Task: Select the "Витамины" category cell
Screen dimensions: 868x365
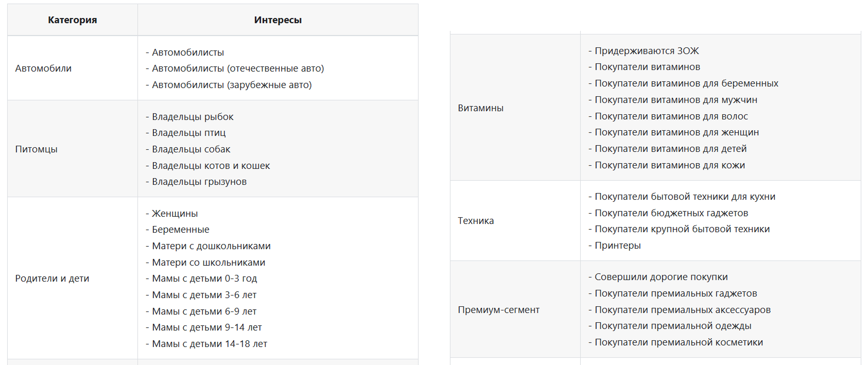Action: 480,108
